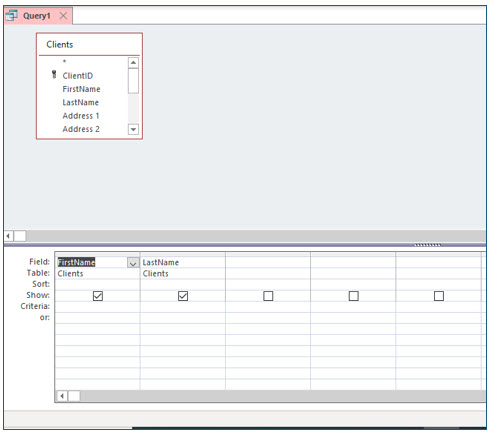
Task: Click the primary key icon beside ClientID
Action: coord(54,75)
